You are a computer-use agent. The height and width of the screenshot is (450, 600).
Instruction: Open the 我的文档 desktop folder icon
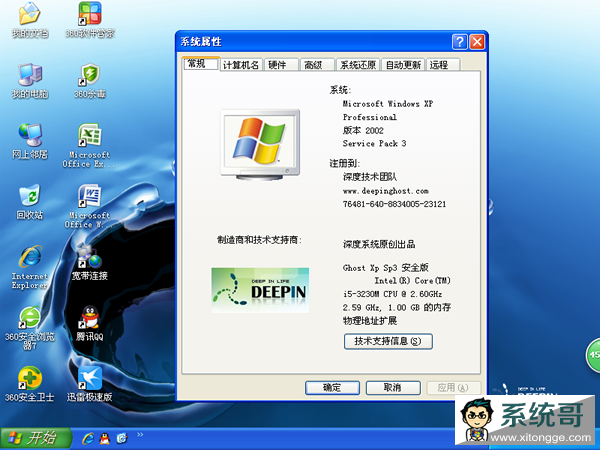[30, 19]
